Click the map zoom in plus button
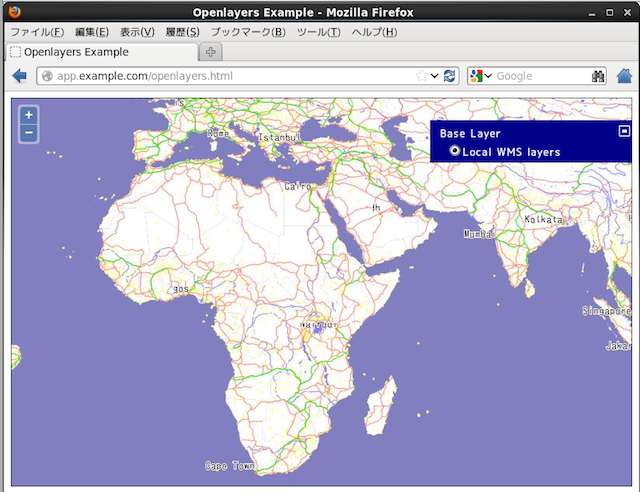The image size is (640, 492). tap(29, 115)
